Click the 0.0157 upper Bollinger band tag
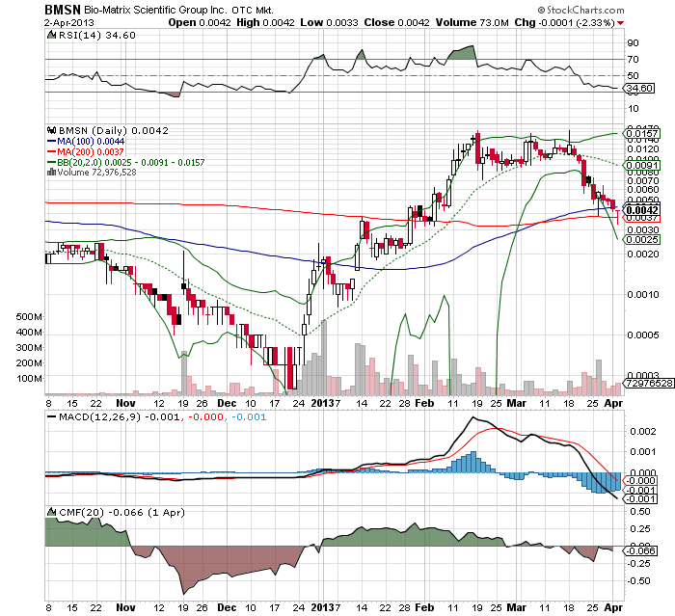This screenshot has width=675, height=616. [x=642, y=133]
